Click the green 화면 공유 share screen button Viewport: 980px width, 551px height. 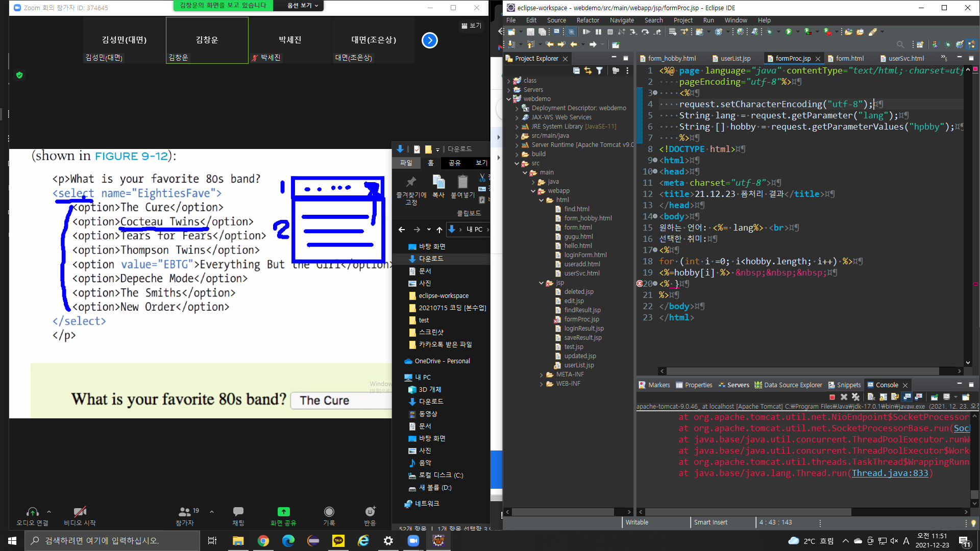click(x=283, y=515)
